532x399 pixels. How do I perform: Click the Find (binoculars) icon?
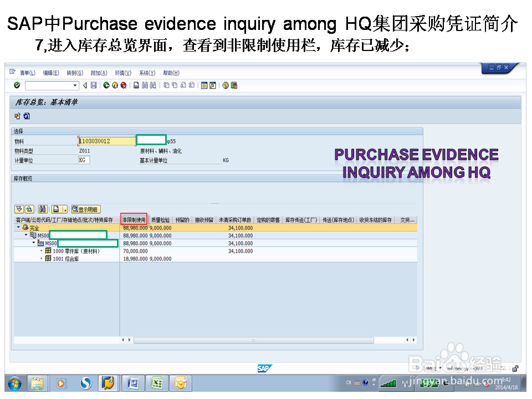point(145,85)
